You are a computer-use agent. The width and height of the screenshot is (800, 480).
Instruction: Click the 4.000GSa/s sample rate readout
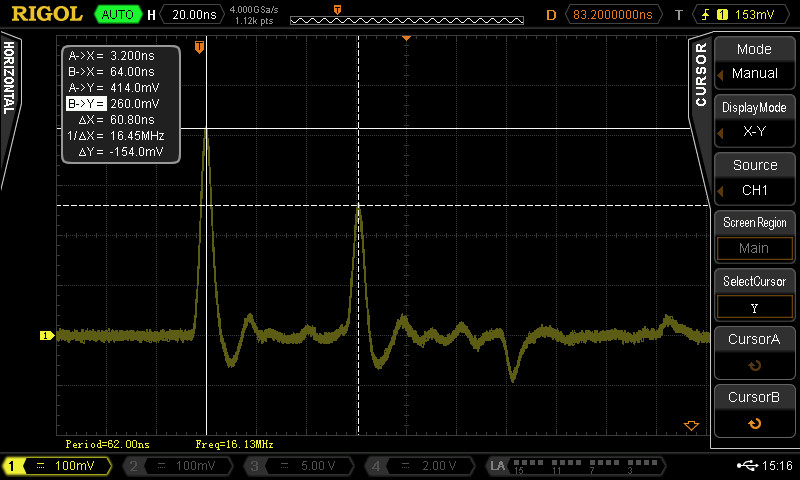254,10
